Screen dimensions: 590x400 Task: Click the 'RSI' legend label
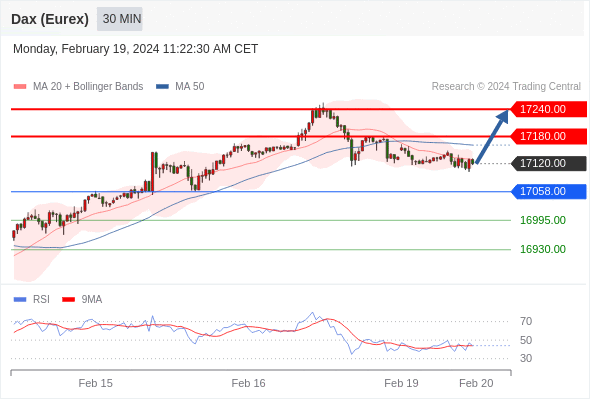[x=41, y=300]
